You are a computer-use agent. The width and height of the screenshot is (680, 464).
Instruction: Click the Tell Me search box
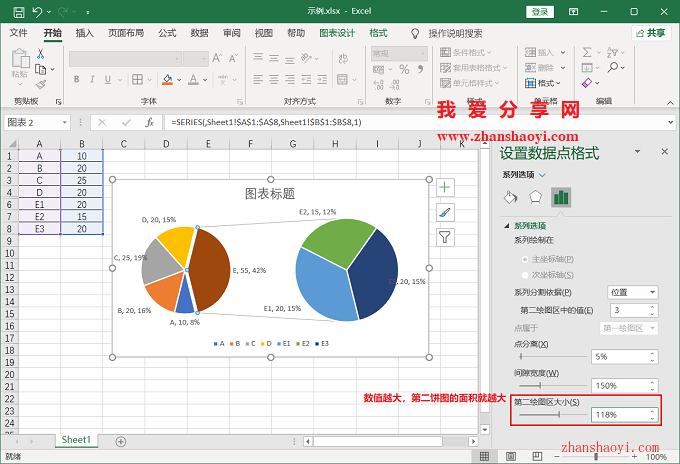coord(455,33)
